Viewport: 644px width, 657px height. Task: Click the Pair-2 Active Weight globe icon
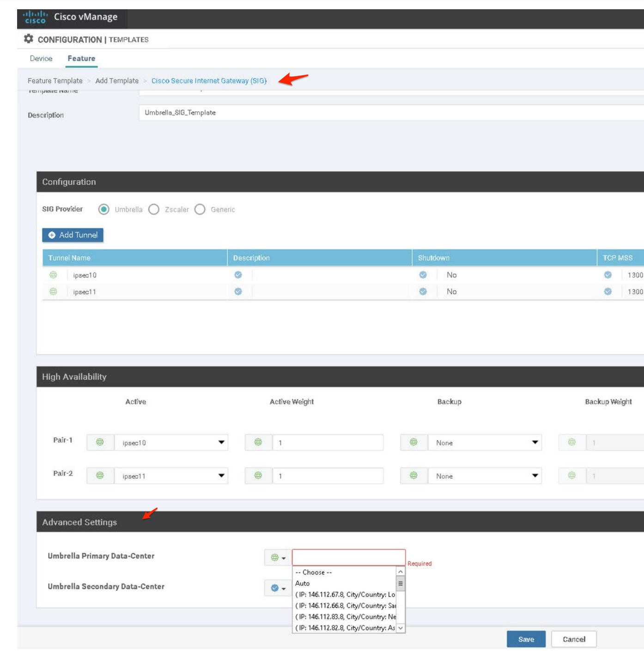[x=258, y=475]
